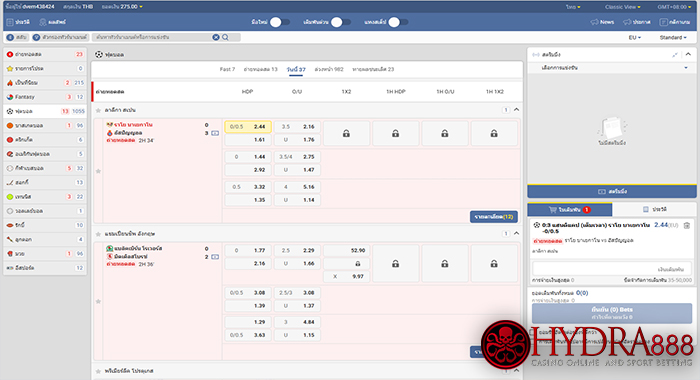Open the Classic View dropdown

click(622, 7)
